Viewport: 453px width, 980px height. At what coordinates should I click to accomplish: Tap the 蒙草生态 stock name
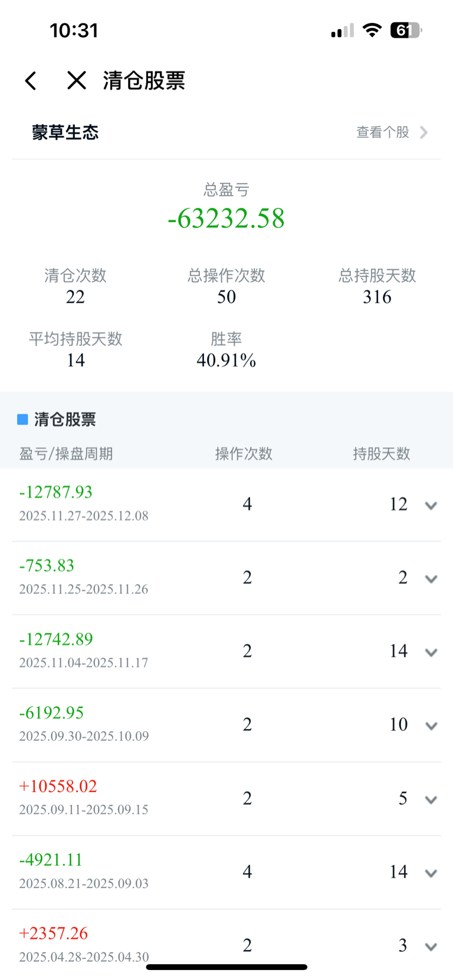(65, 133)
